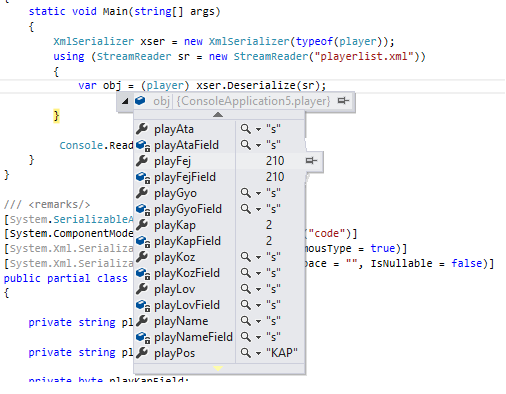Click the highlighted closing brace of using block

click(x=56, y=116)
